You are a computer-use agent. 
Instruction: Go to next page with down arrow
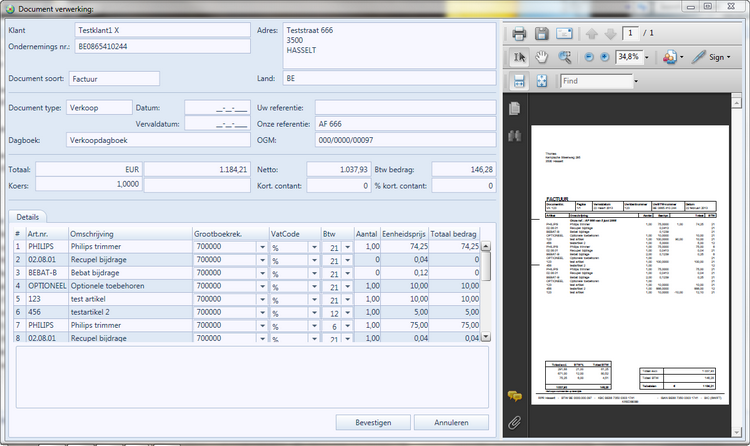[x=610, y=33]
